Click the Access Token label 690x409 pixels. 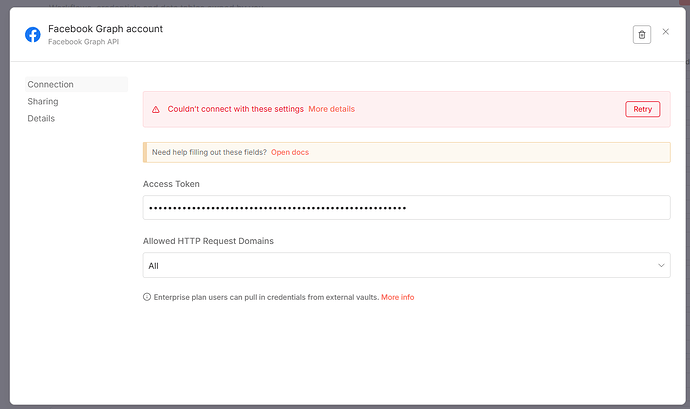pos(171,184)
